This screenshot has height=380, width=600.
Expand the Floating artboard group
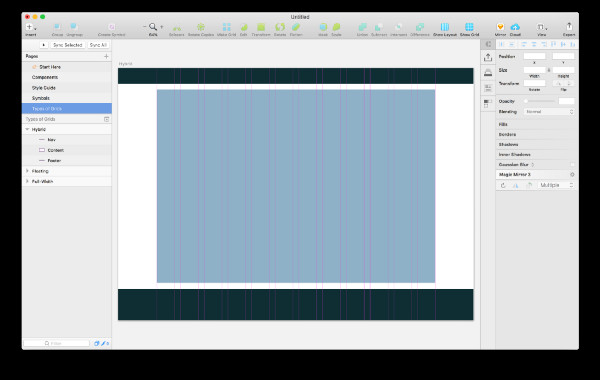(27, 171)
